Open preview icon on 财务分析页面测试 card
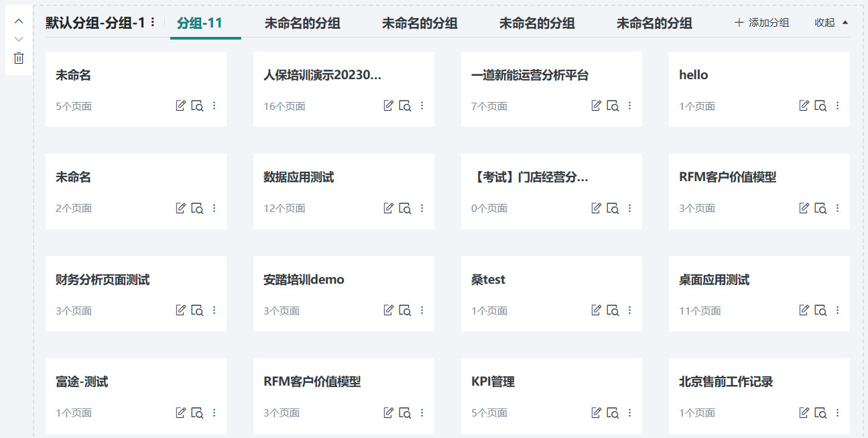 pos(196,311)
